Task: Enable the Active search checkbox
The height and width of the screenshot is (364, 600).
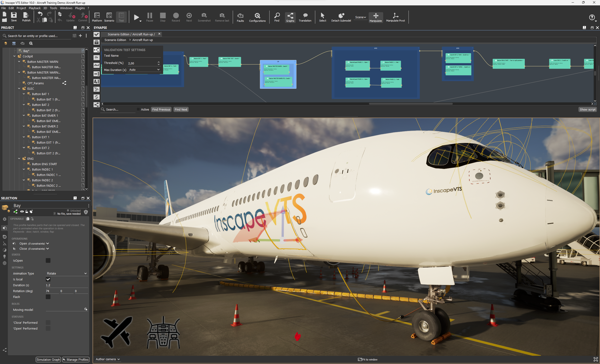Action: click(x=138, y=109)
